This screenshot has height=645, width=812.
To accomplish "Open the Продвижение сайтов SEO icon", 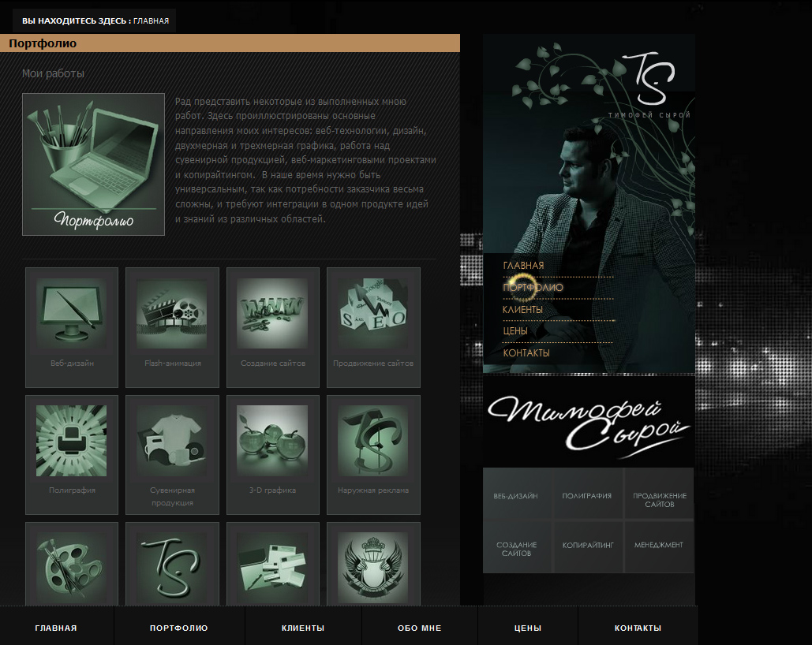I will click(x=372, y=313).
